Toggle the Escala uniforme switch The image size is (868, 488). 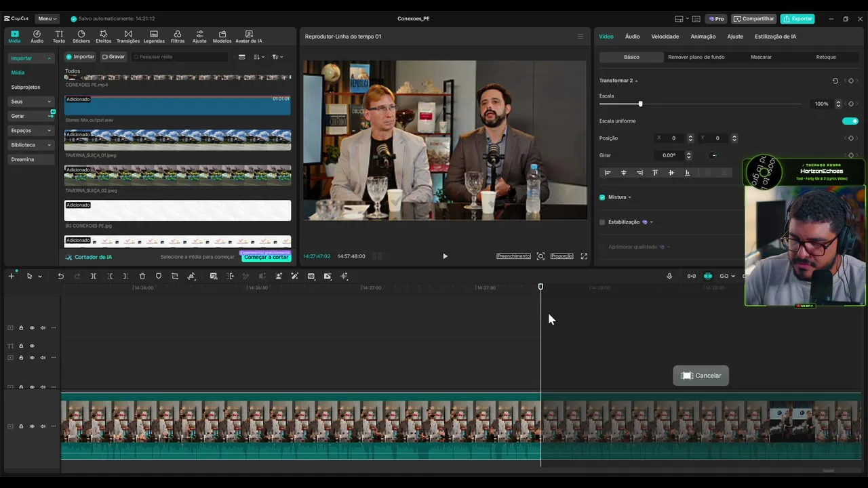coord(850,121)
